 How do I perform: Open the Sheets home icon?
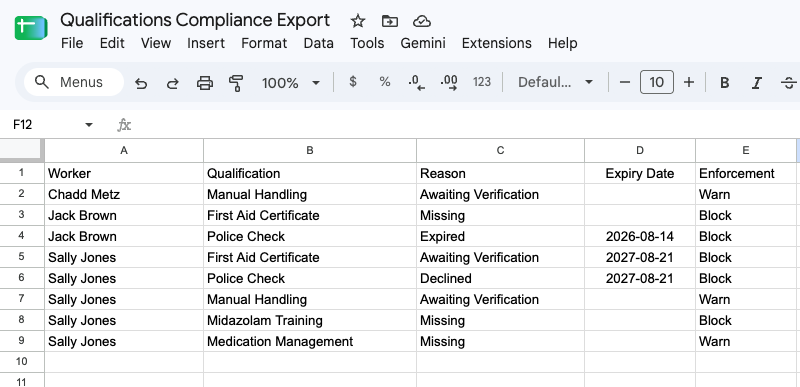(x=31, y=28)
